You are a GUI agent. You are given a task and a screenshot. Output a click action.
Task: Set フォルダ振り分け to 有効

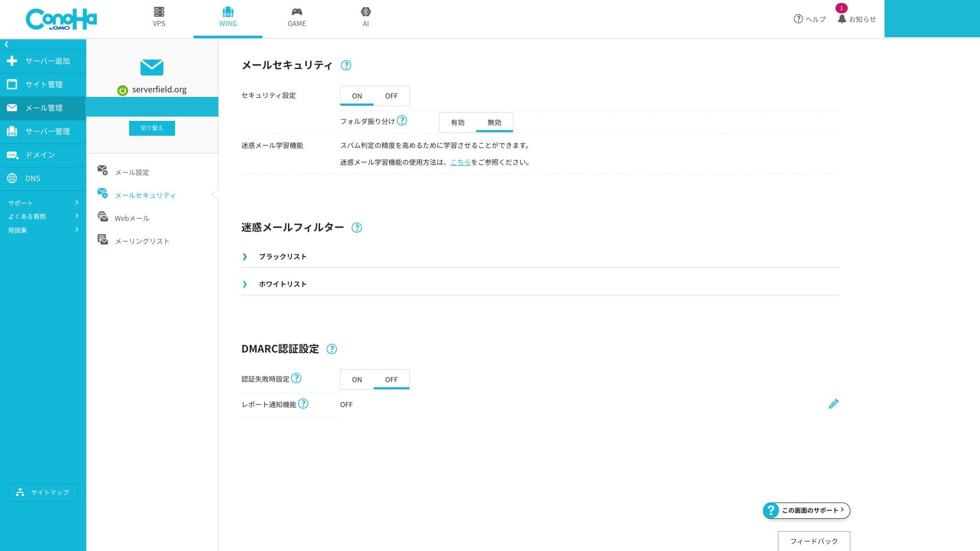click(x=457, y=122)
